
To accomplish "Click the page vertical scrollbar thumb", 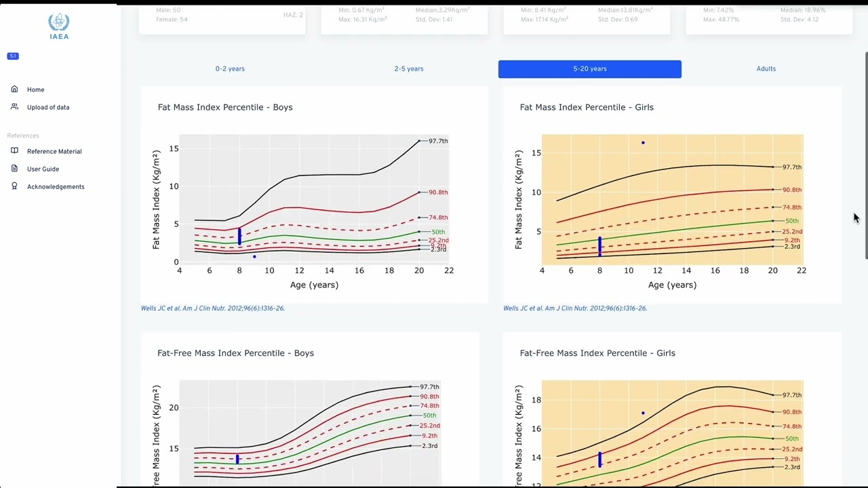I will [x=865, y=155].
